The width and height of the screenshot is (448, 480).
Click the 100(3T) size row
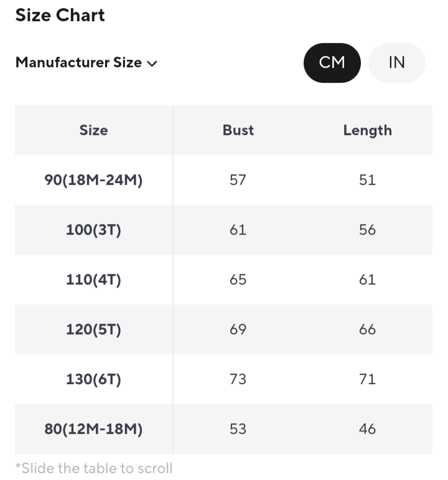(93, 230)
